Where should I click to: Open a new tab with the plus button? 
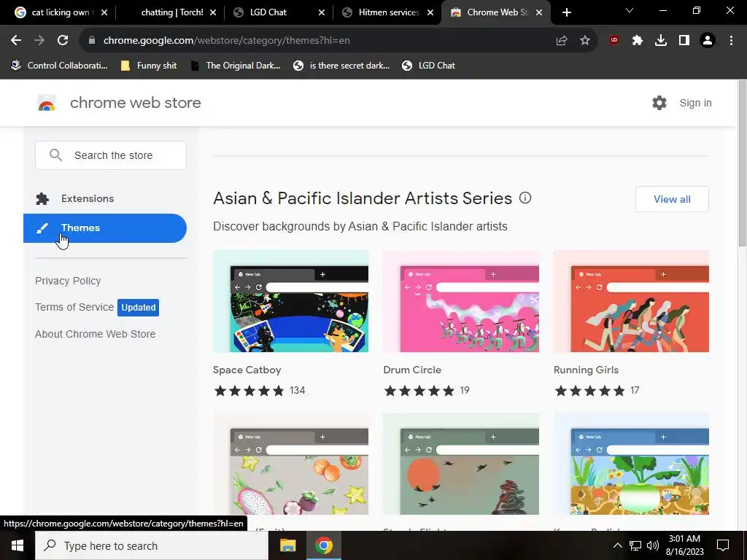tap(566, 12)
